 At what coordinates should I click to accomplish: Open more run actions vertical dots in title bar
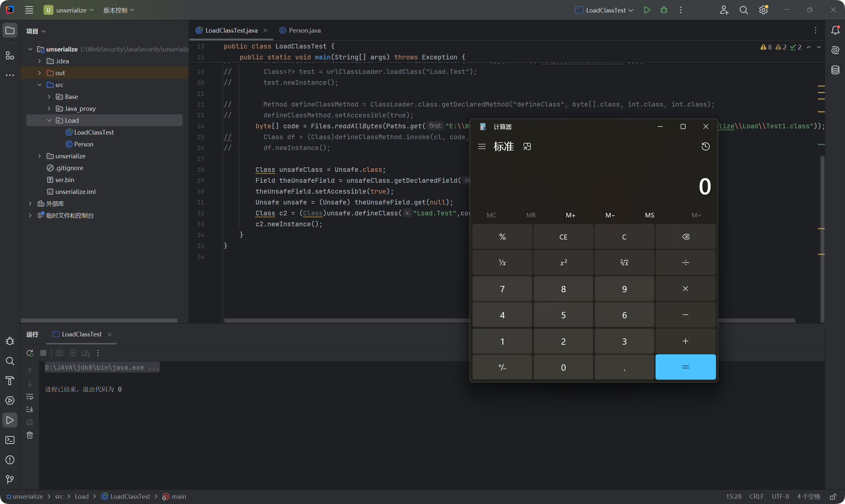(x=681, y=10)
